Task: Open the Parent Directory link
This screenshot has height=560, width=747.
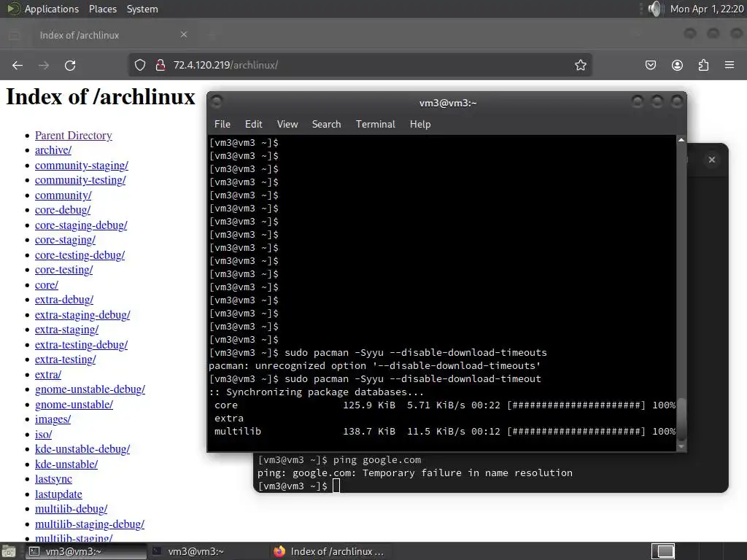Action: (x=74, y=135)
